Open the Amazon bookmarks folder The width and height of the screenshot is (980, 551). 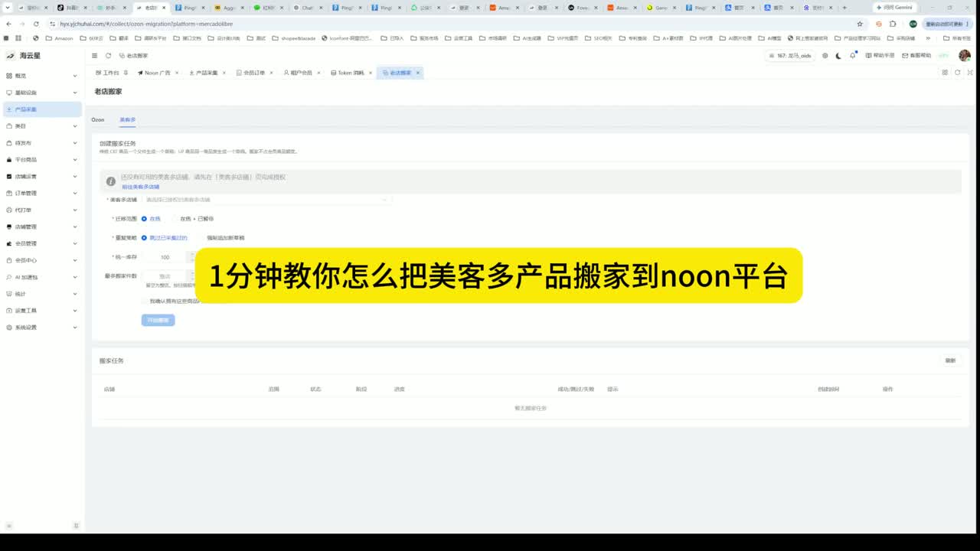60,37
